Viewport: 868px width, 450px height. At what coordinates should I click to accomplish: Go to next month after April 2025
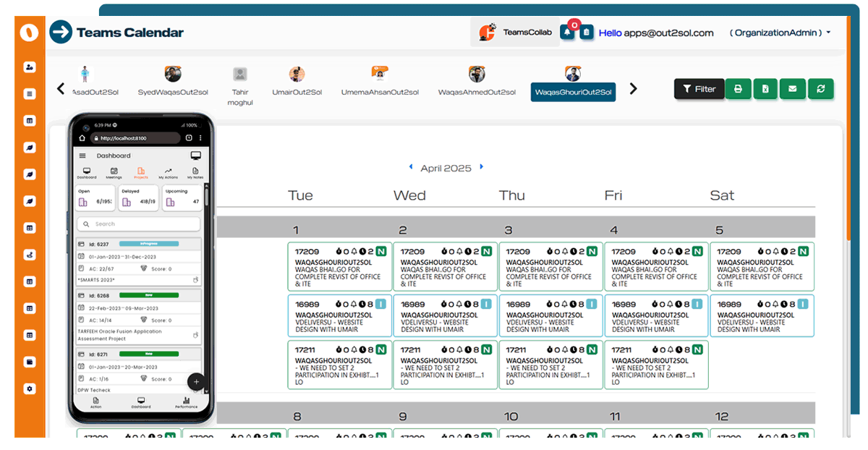[482, 168]
